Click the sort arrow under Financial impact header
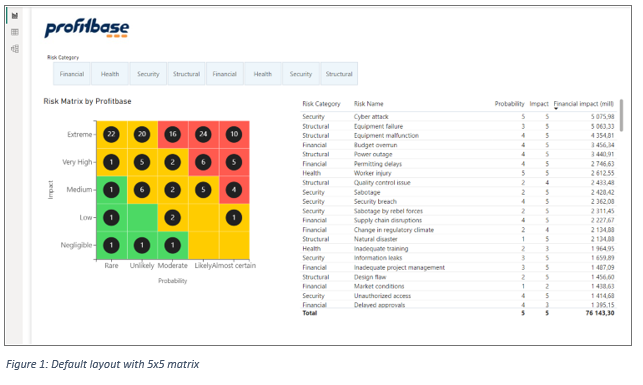 coord(556,109)
